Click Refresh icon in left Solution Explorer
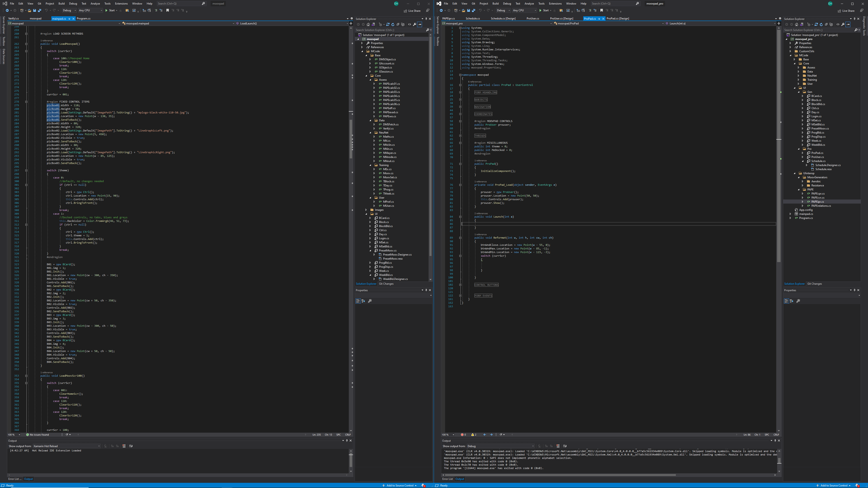Image resolution: width=868 pixels, height=488 pixels. pos(393,25)
